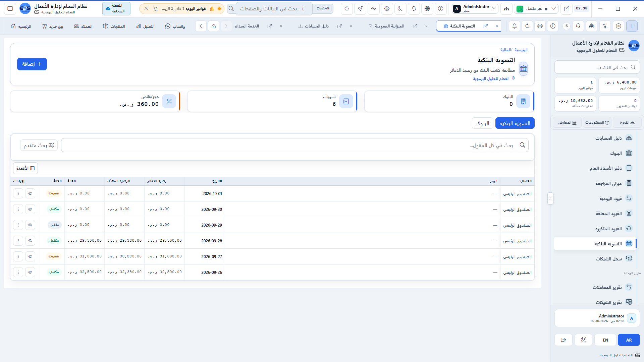This screenshot has width=644, height=362.
Task: Switch to the البنوك tab
Action: click(x=482, y=123)
